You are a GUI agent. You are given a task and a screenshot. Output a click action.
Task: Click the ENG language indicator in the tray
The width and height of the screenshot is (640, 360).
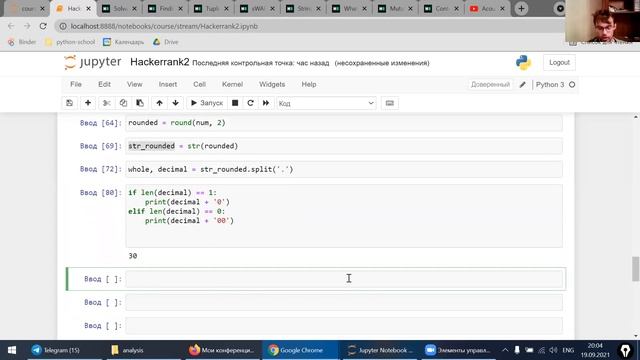click(x=568, y=350)
